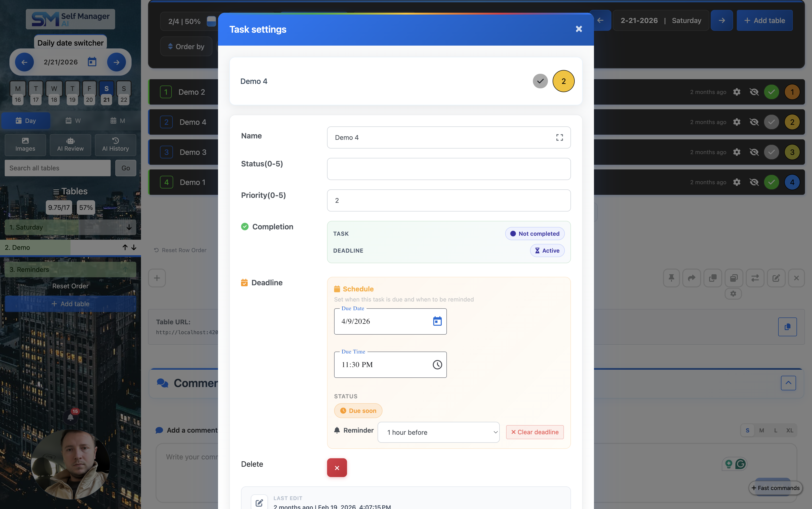812x509 pixels.
Task: Toggle visibility eye for Demo 1 row
Action: [x=754, y=182]
